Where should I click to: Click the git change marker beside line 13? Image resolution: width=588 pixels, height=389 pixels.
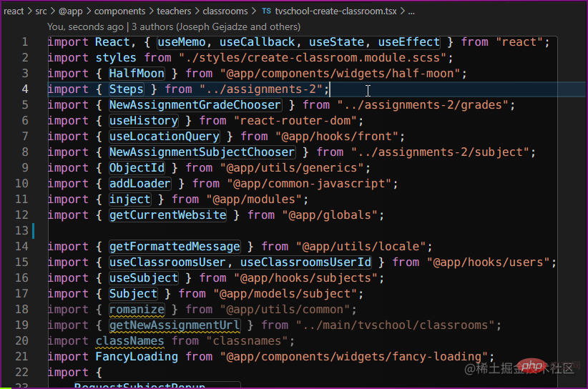pyautogui.click(x=34, y=230)
